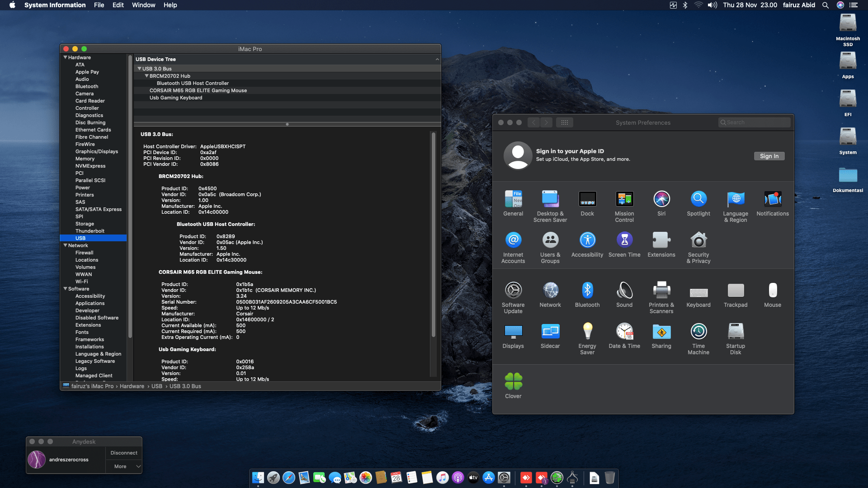The height and width of the screenshot is (488, 868).
Task: Open the Sidecar preferences icon
Action: [x=550, y=332]
